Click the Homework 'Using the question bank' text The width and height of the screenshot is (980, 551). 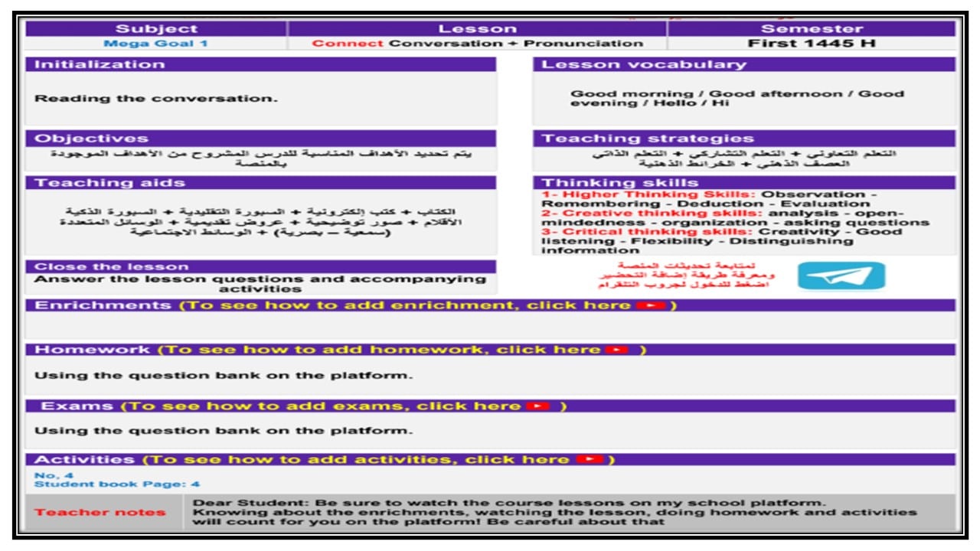(224, 375)
